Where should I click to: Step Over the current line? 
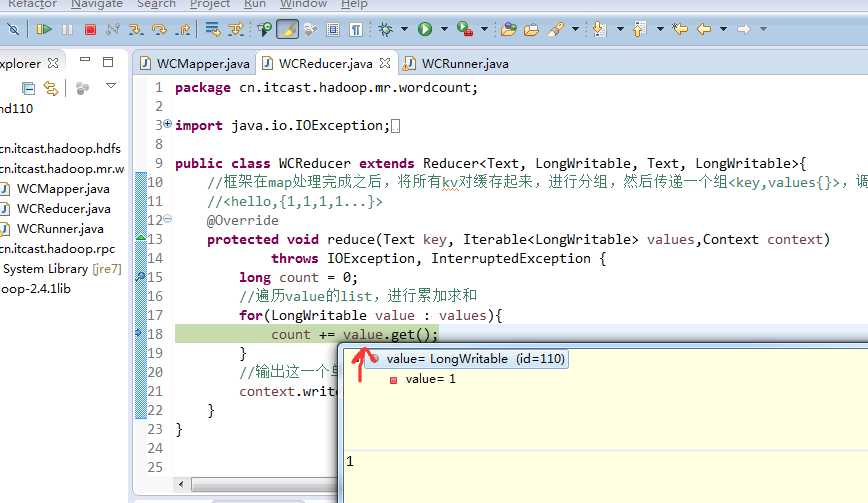pos(159,29)
